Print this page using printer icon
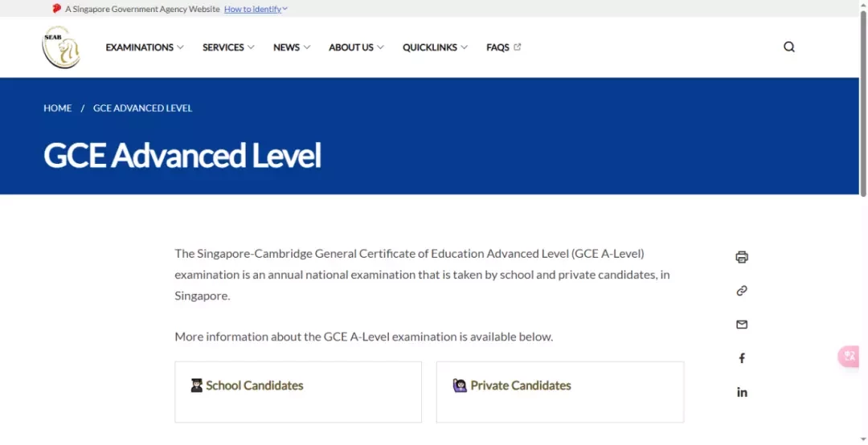Viewport: 868px width, 445px height. [742, 257]
